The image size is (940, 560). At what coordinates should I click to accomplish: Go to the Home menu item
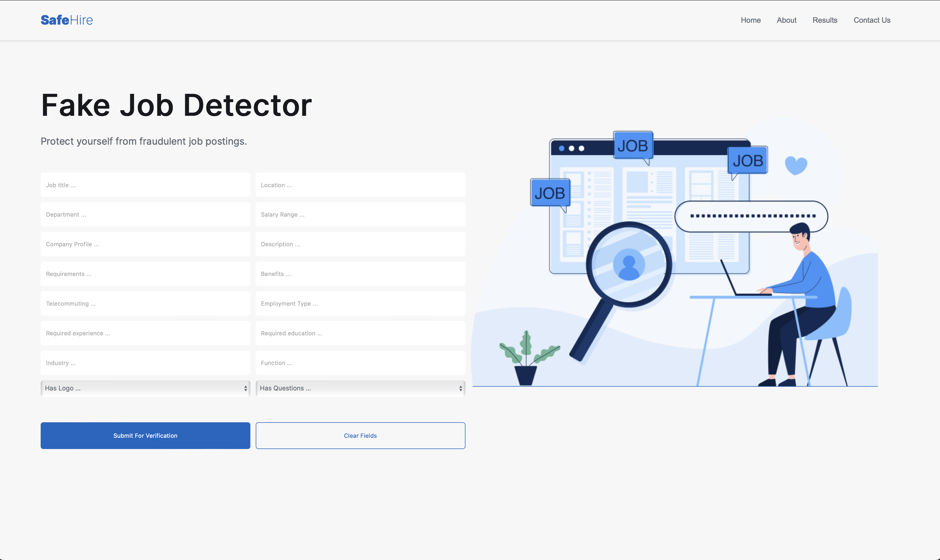[750, 20]
